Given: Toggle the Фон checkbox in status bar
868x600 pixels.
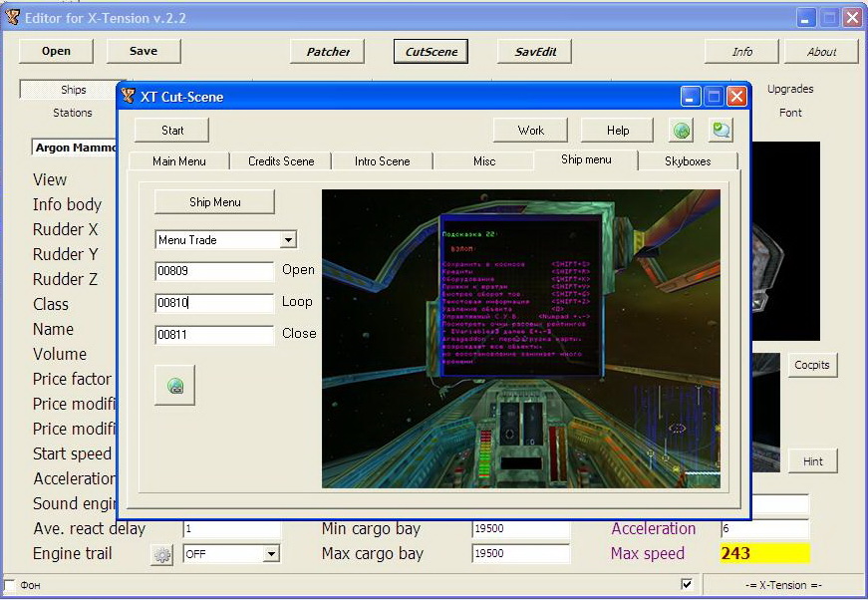Looking at the screenshot, I should point(10,584).
